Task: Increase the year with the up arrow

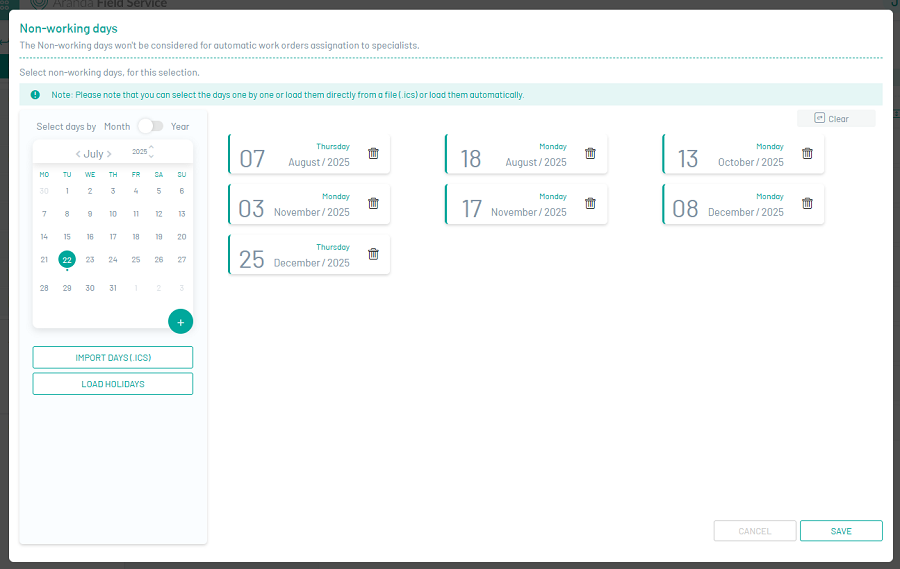Action: pyautogui.click(x=151, y=146)
